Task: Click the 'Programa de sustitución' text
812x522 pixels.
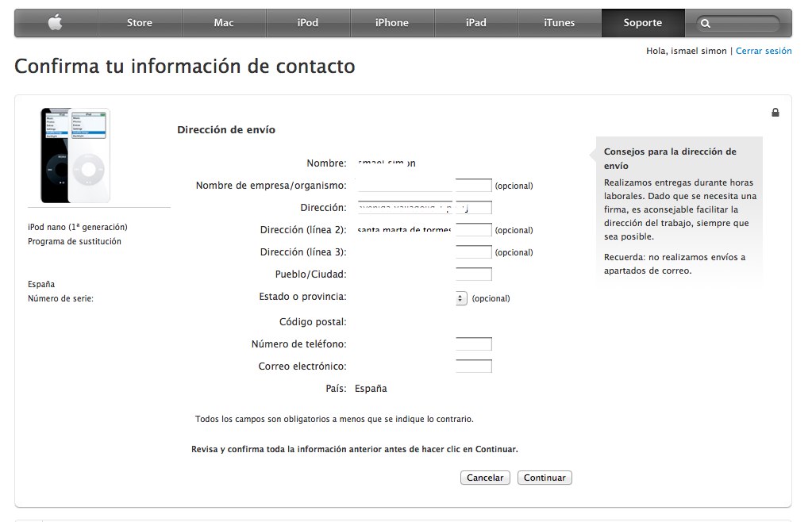Action: 75,242
